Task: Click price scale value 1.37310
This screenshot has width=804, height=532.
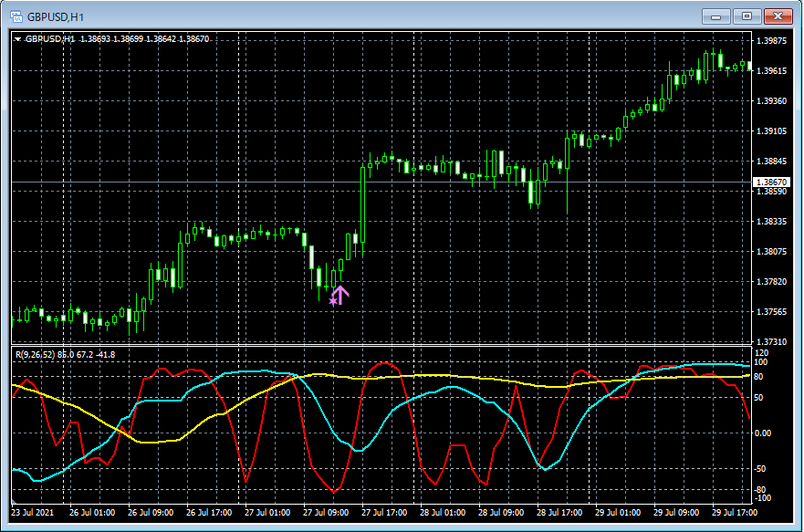Action: click(x=772, y=342)
